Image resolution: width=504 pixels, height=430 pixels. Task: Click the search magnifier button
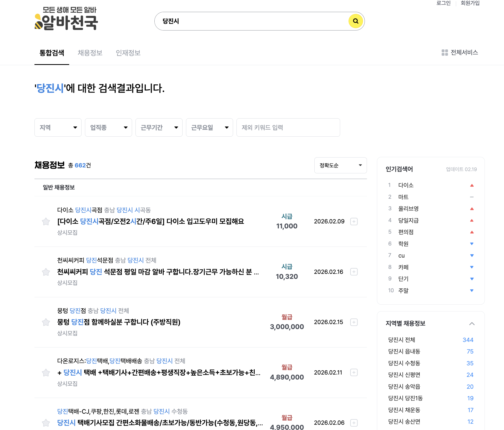[x=356, y=21]
